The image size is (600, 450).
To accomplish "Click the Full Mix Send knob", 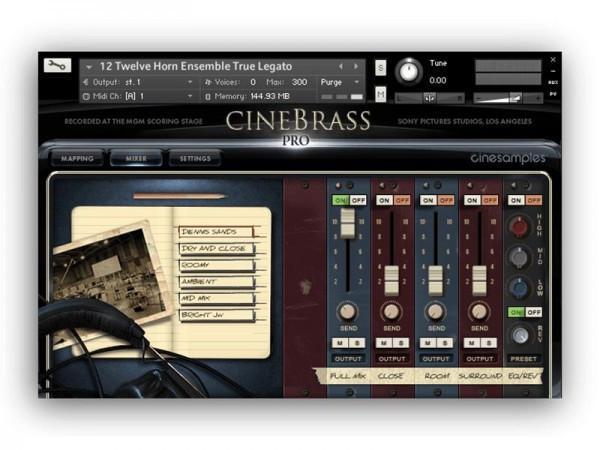I will pyautogui.click(x=347, y=311).
